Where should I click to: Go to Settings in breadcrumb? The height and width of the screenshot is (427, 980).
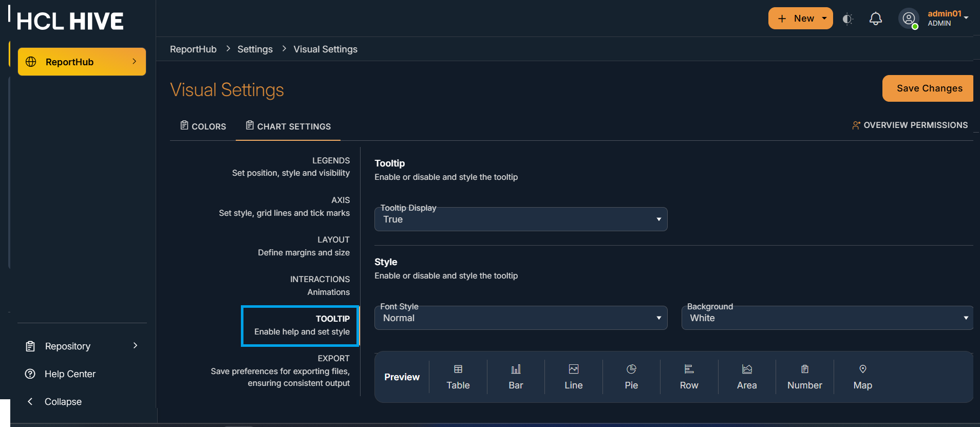255,49
